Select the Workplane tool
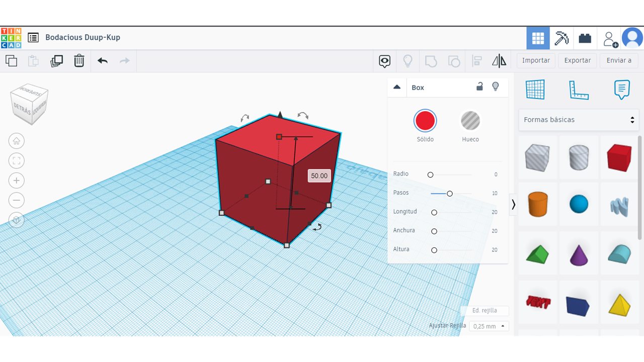644x362 pixels. pyautogui.click(x=535, y=89)
